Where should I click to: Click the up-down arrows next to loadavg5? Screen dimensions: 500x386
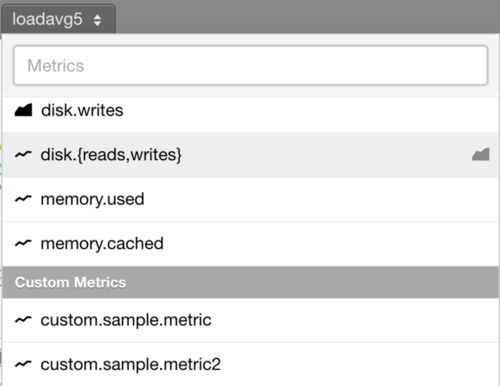tap(97, 20)
